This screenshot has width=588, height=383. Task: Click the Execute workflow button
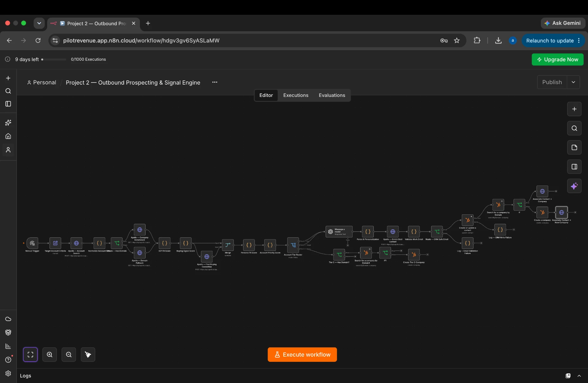pyautogui.click(x=302, y=354)
